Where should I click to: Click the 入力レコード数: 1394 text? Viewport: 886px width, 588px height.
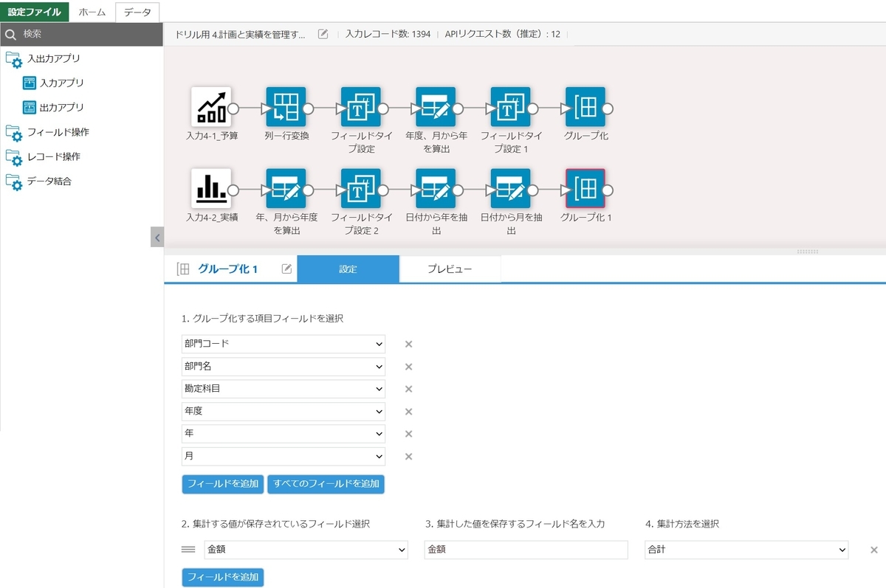point(388,34)
